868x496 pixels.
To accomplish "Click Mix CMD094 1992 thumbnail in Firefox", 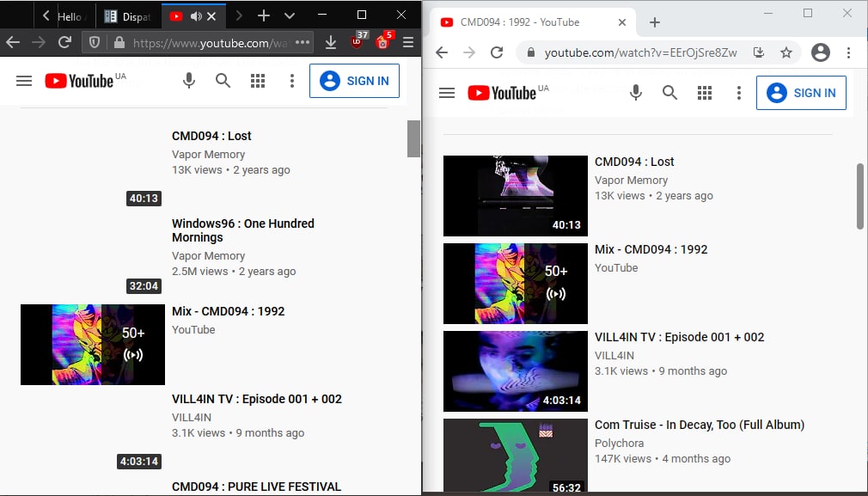I will click(x=93, y=345).
